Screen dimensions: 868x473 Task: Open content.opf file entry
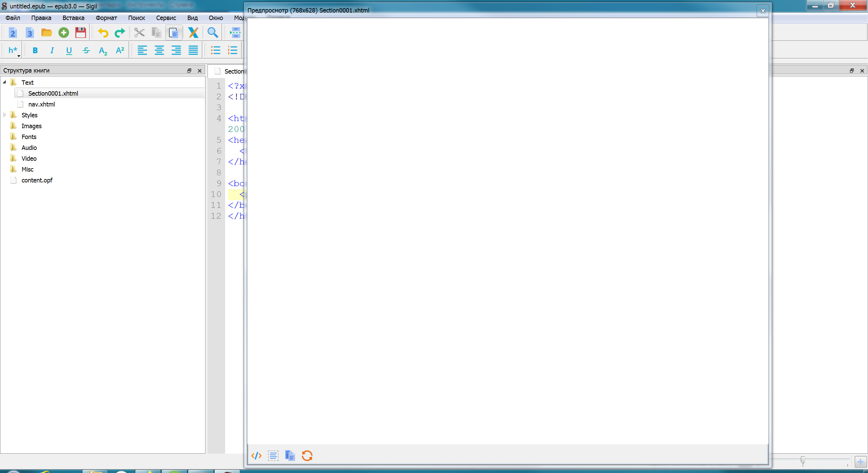37,180
